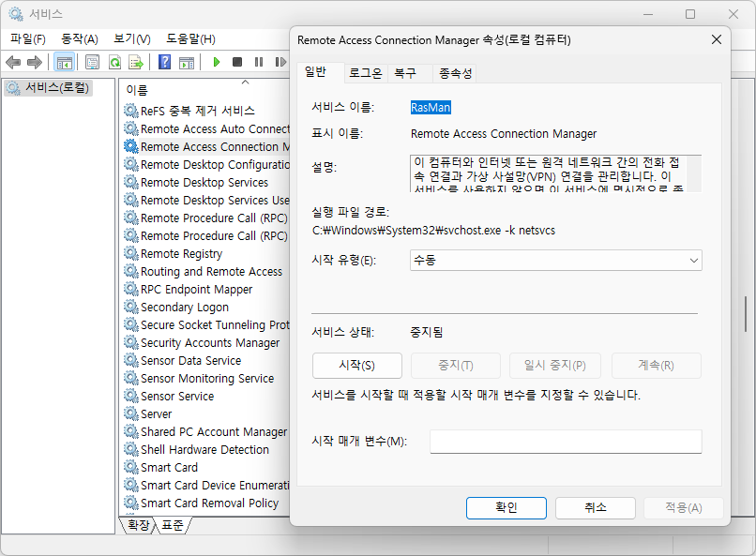Click the Forward arrow toolbar icon

click(x=34, y=62)
